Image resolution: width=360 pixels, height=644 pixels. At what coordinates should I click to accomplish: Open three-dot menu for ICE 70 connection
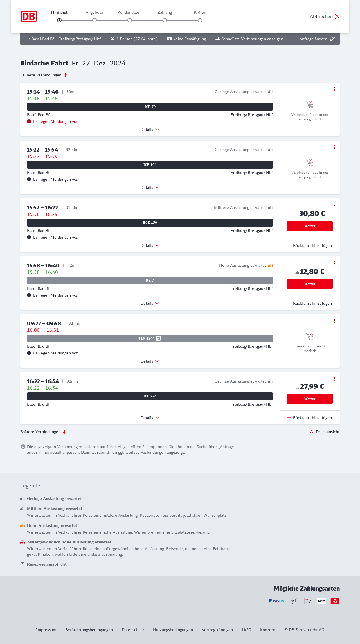click(334, 89)
